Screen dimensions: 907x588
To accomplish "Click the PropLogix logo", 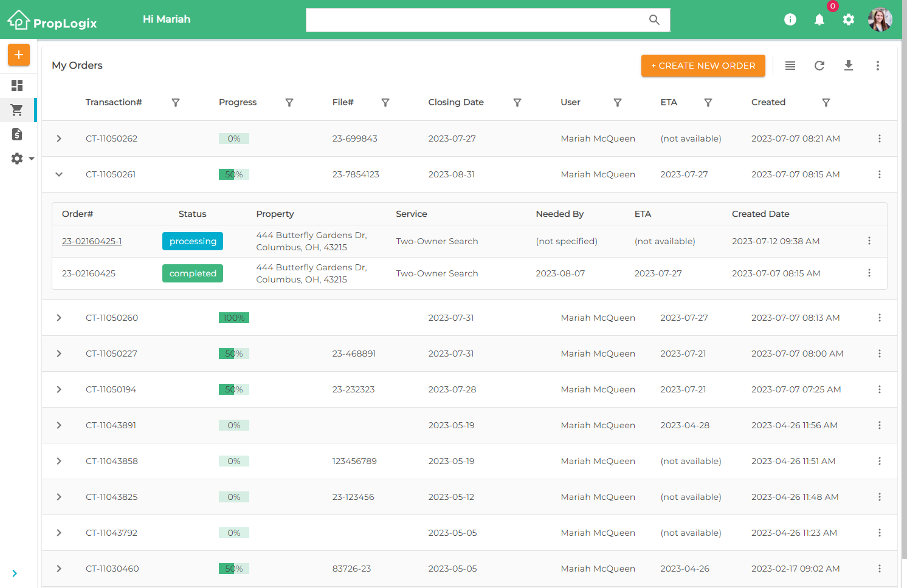I will (52, 21).
